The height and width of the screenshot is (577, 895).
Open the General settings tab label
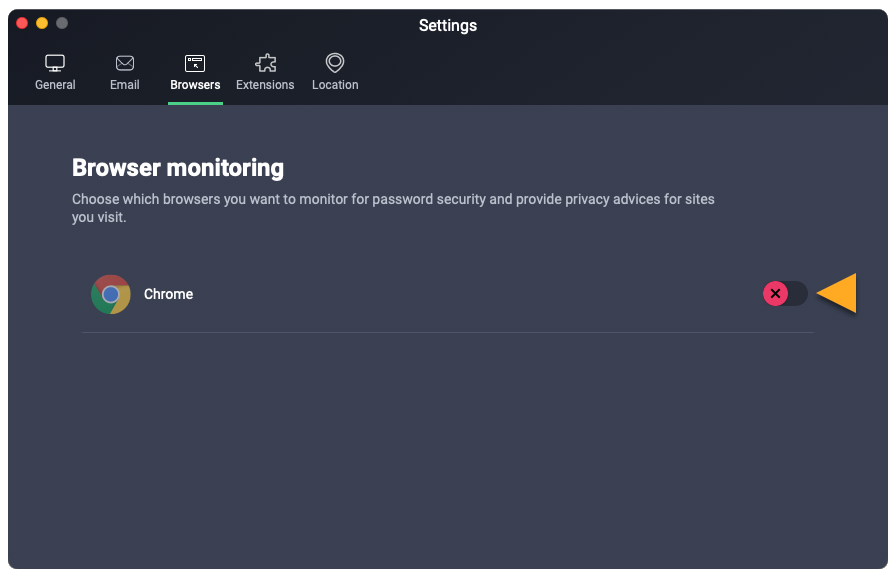[x=55, y=85]
